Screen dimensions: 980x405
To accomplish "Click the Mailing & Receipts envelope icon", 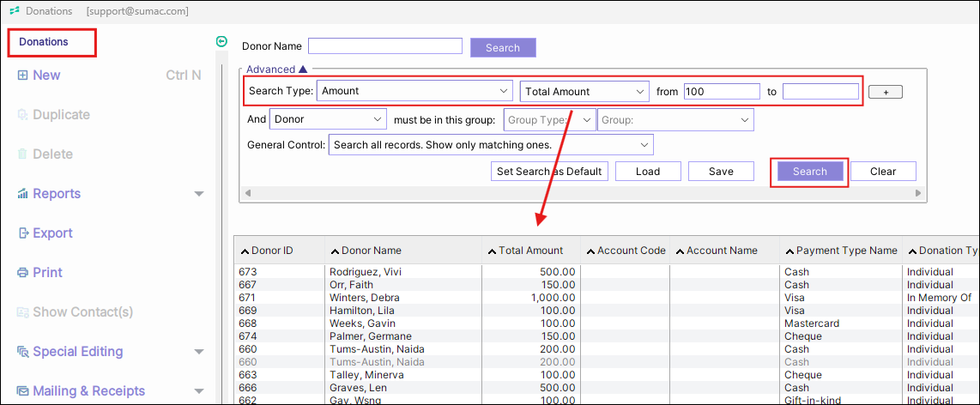I will point(23,391).
